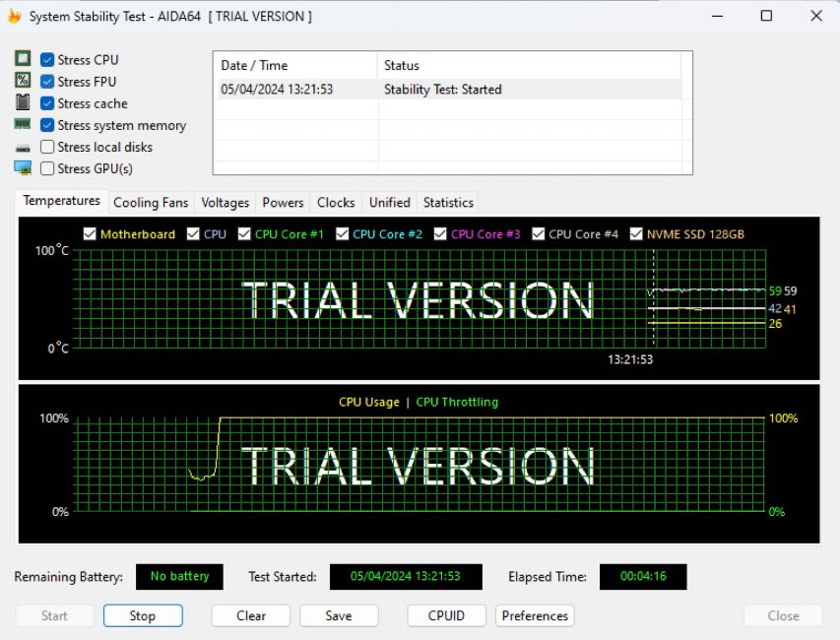
Task: Click the Date / Time column header
Action: point(295,65)
